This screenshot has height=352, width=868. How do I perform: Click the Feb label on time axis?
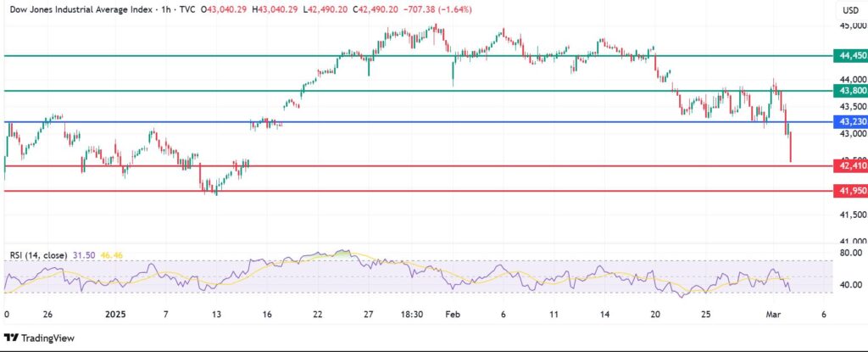451,314
